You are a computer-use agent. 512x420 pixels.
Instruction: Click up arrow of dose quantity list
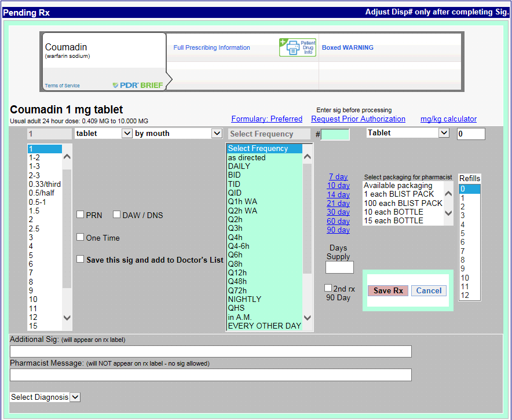tap(67, 157)
